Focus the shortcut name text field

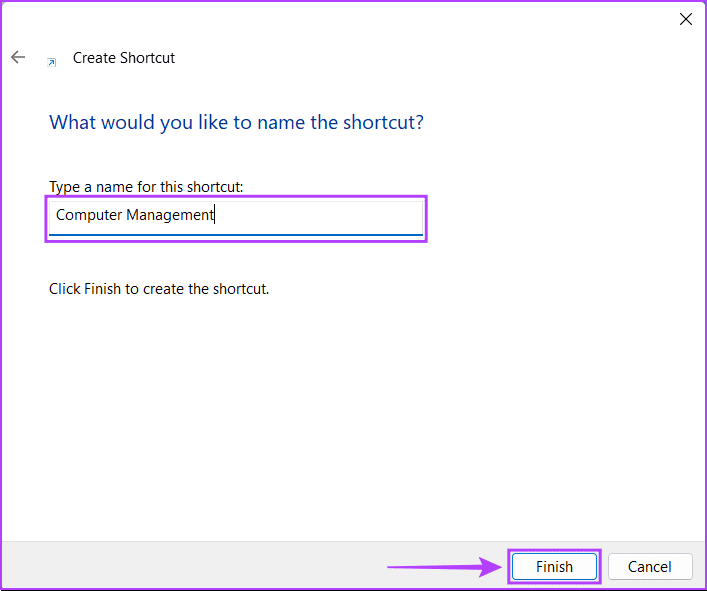point(320,216)
